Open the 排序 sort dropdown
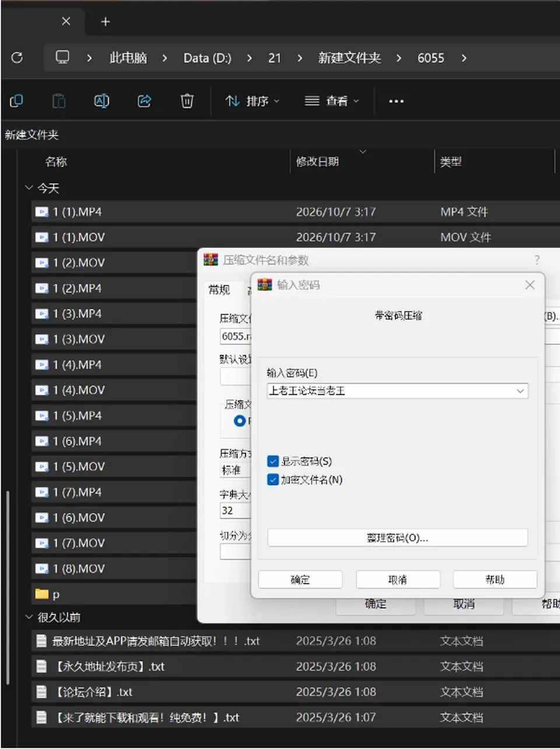Image resolution: width=560 pixels, height=749 pixels. click(253, 101)
